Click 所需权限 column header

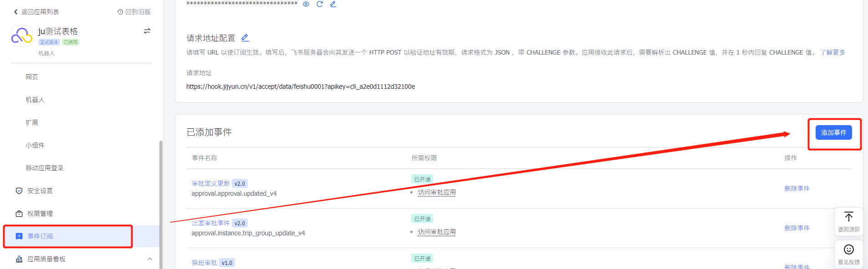tap(424, 158)
